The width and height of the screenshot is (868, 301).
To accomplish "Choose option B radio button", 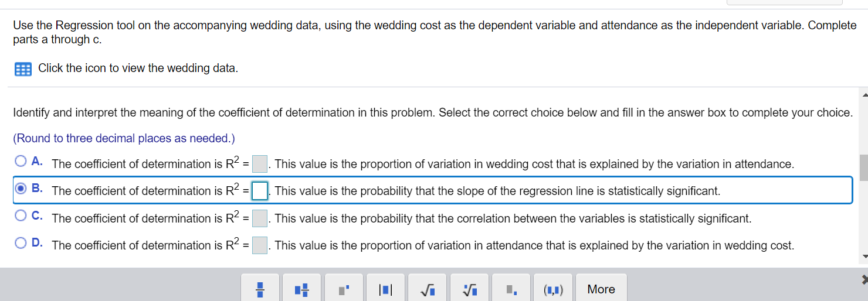I will coord(21,189).
